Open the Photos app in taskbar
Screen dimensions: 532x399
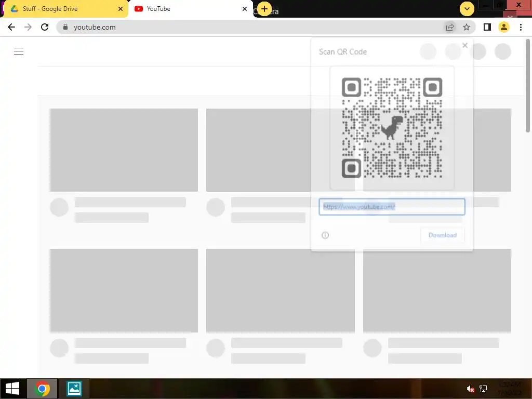(x=74, y=389)
